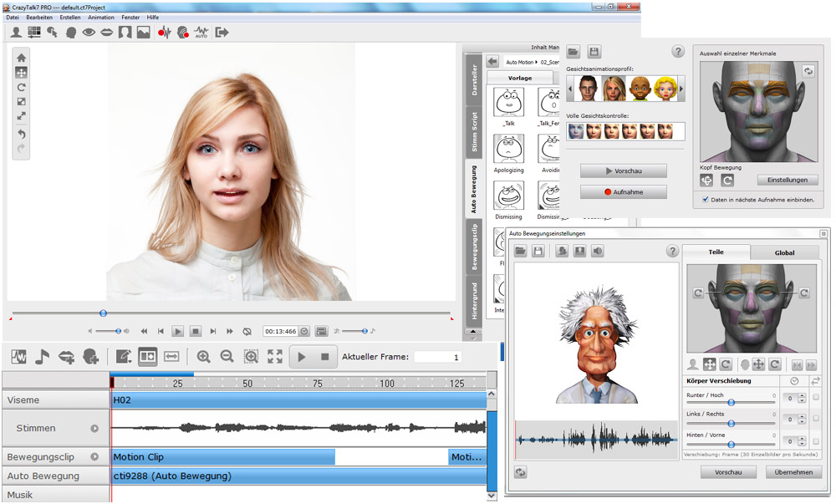The width and height of the screenshot is (836, 504).
Task: Click the export icon in main toolbar
Action: tap(222, 33)
